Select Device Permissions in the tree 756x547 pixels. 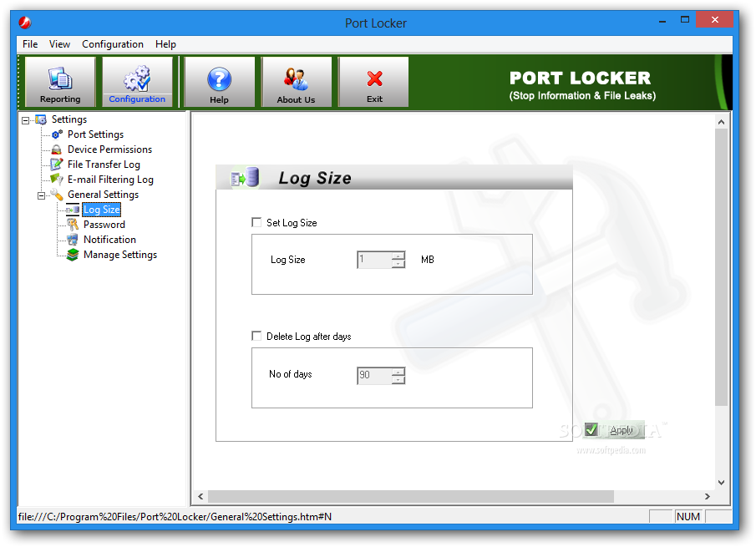(x=110, y=149)
